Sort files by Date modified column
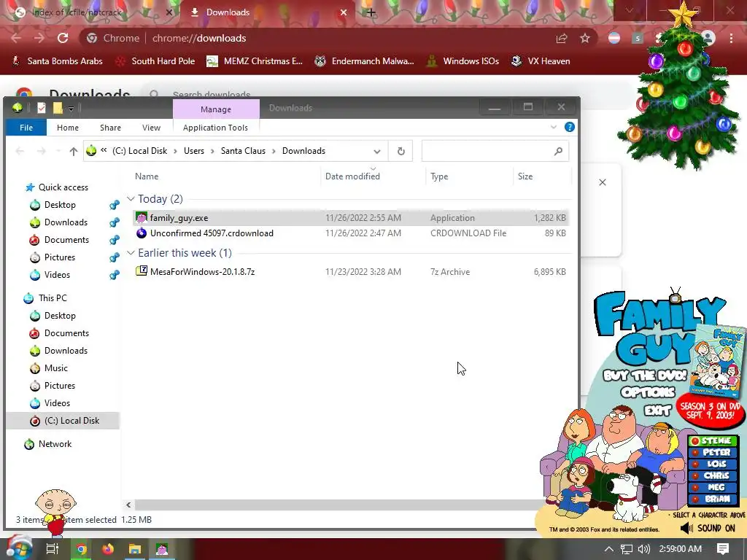Screen dimensions: 747x560 pyautogui.click(x=352, y=176)
